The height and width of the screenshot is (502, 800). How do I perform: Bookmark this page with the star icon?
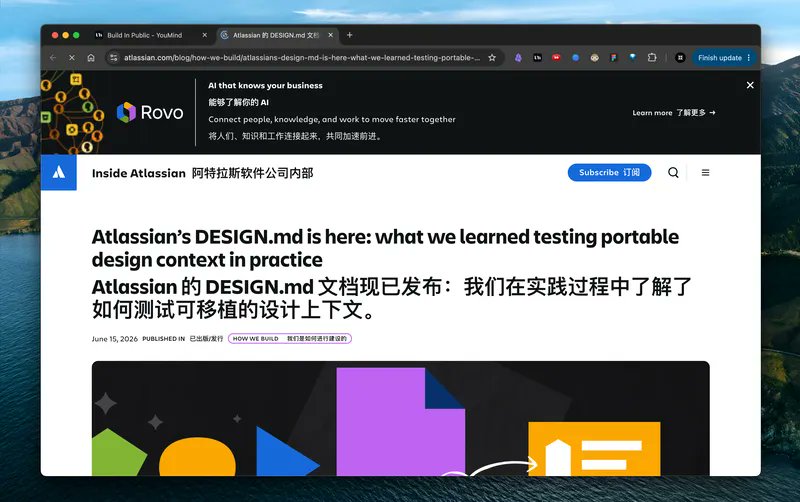click(x=492, y=58)
